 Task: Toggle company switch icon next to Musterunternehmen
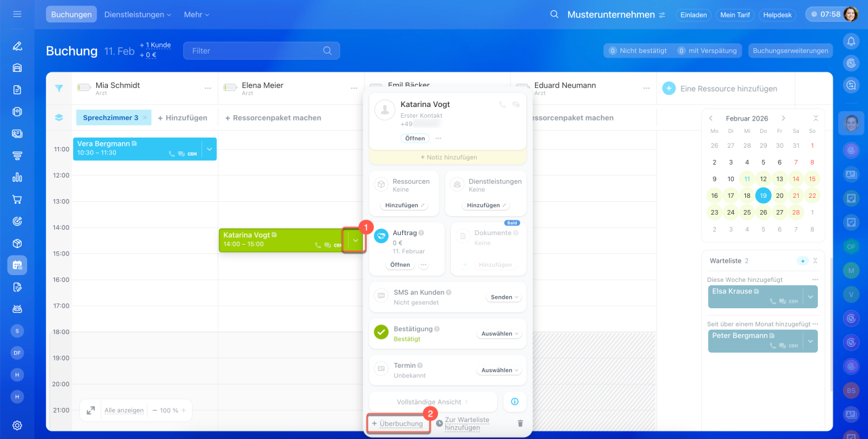click(x=662, y=14)
